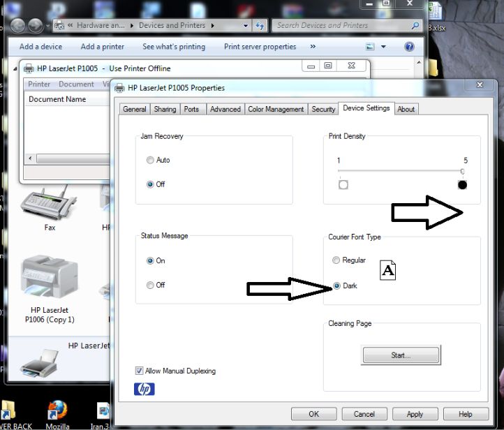The height and width of the screenshot is (430, 504).
Task: Click the Forward navigation button
Action: [x=36, y=26]
